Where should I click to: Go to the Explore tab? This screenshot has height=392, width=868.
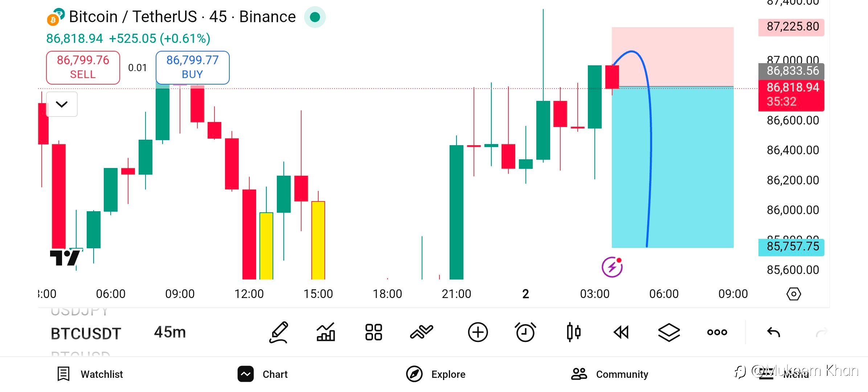point(436,374)
